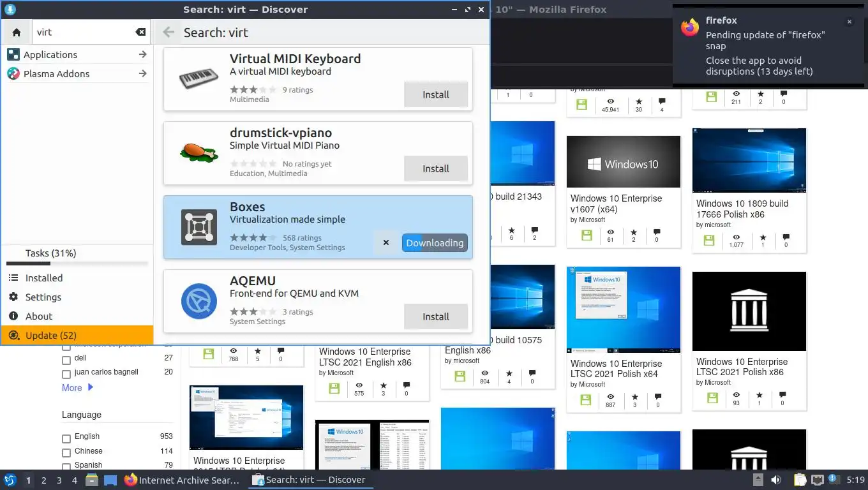Install AQEMU
Viewport: 868px width, 490px height.
pyautogui.click(x=436, y=316)
